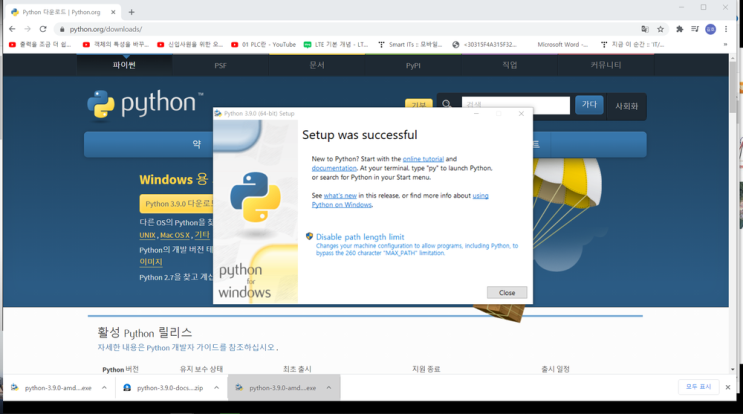Open the Chrome profile avatar
The image size is (743, 414).
(x=710, y=29)
